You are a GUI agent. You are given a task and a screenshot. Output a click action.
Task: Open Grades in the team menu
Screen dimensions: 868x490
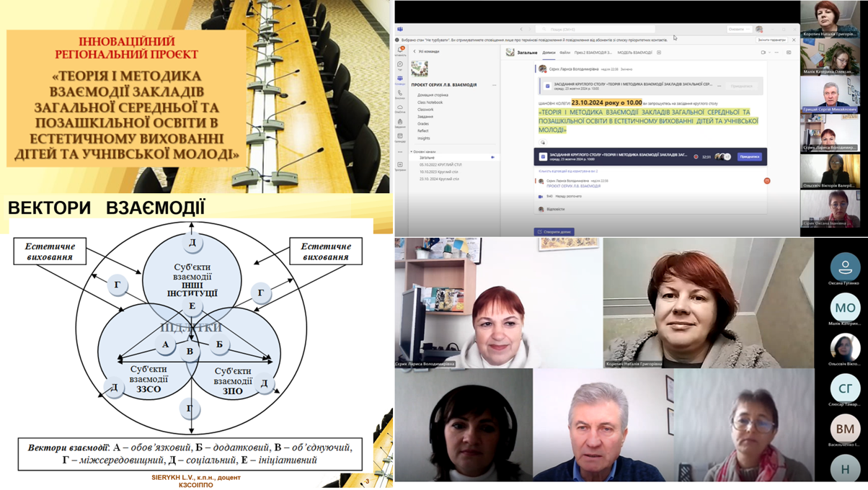[x=423, y=124]
